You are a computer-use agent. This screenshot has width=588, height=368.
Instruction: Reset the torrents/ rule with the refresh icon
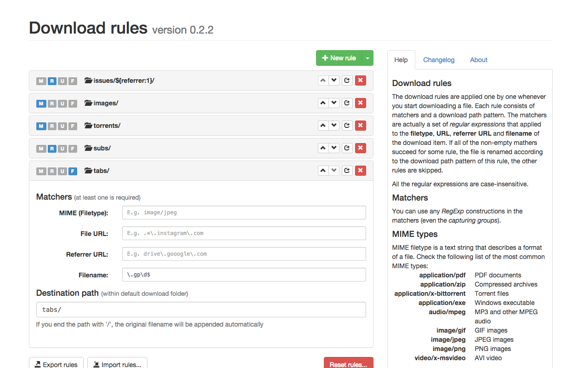[x=347, y=125]
